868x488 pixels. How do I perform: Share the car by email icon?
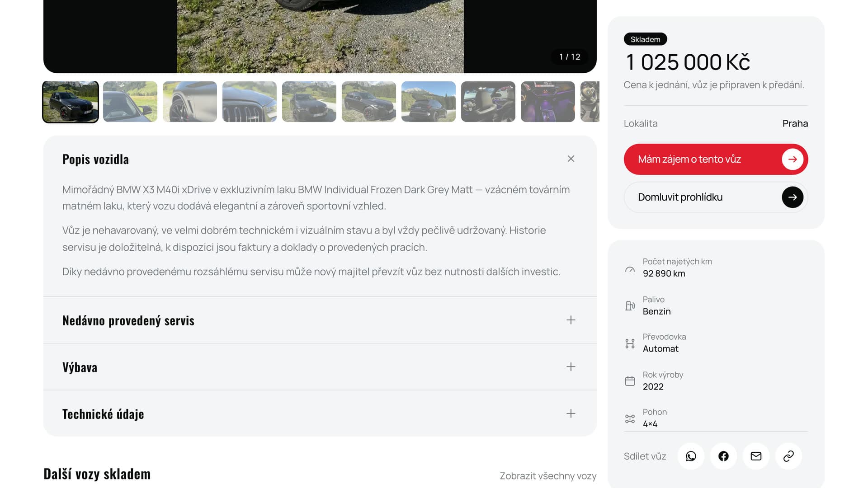pyautogui.click(x=756, y=456)
